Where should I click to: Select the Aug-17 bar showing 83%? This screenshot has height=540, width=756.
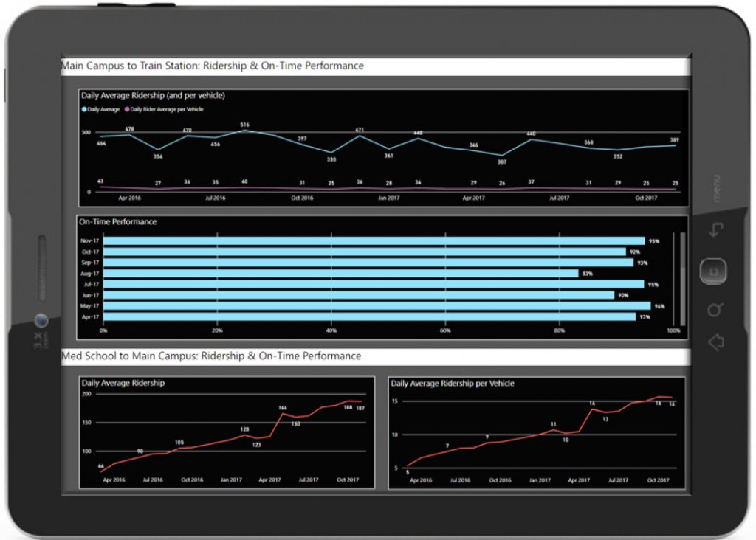(x=340, y=273)
